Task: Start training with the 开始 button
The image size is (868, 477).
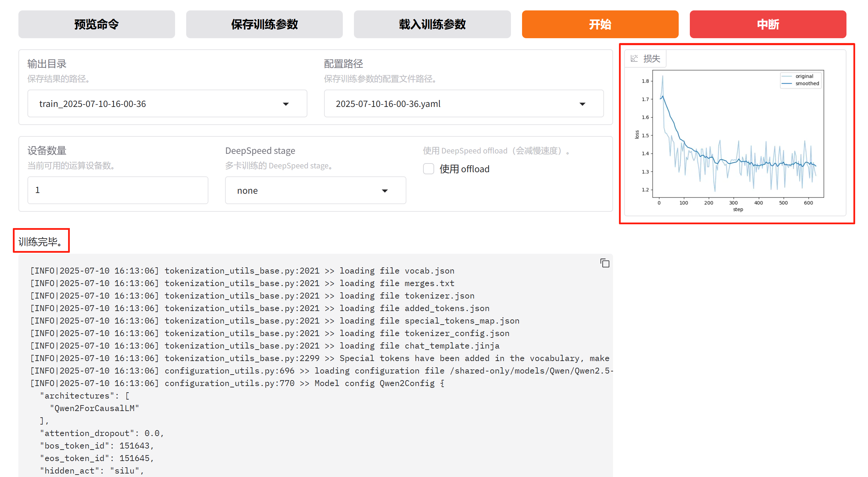Action: [x=600, y=24]
